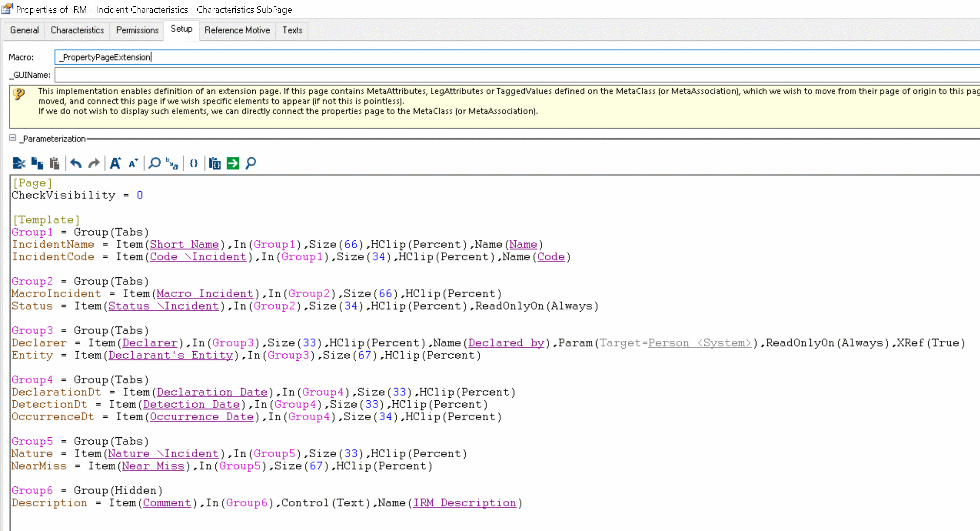Click the Paste clipboard icon
This screenshot has height=531, width=980.
[54, 164]
